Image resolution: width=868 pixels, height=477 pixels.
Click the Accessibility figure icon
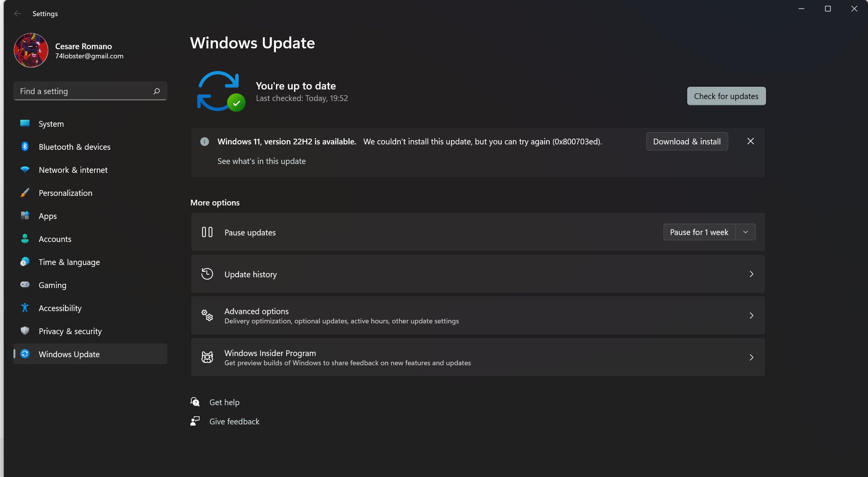pyautogui.click(x=25, y=308)
